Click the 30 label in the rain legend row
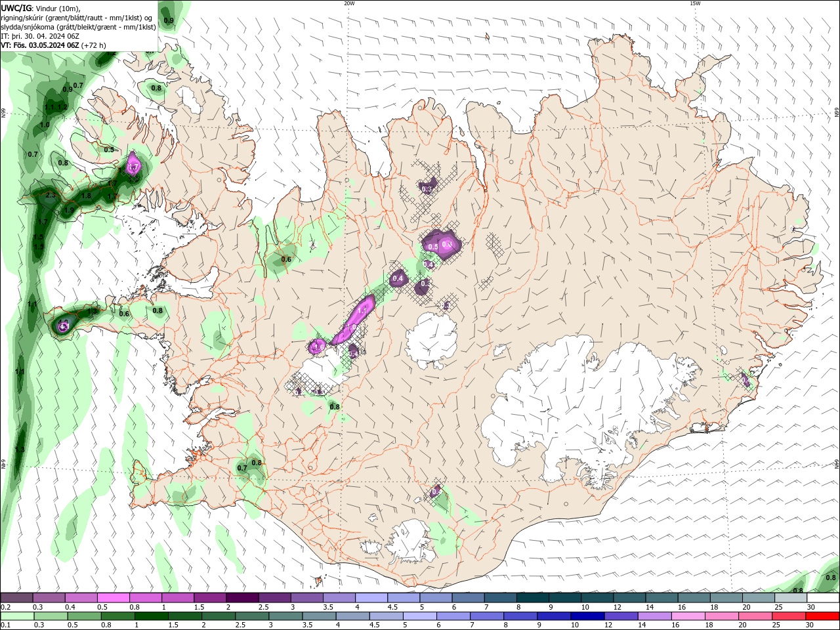Viewport: 840px width, 630px height. tap(810, 625)
